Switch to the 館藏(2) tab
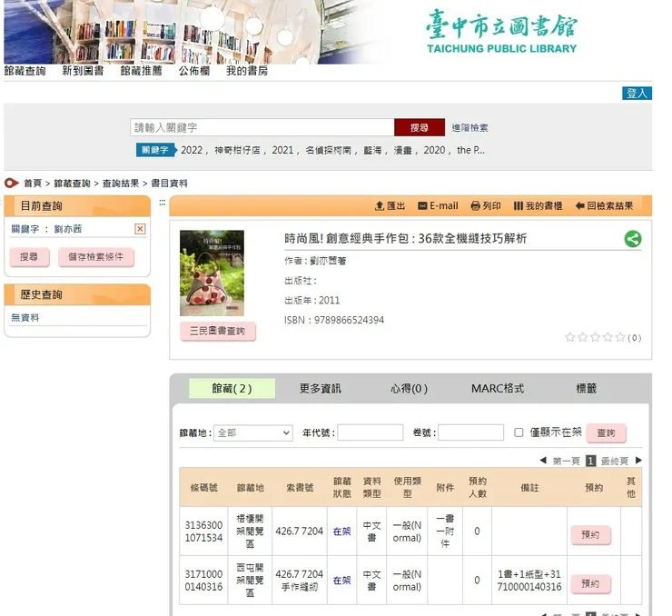This screenshot has width=672, height=616. [x=232, y=388]
